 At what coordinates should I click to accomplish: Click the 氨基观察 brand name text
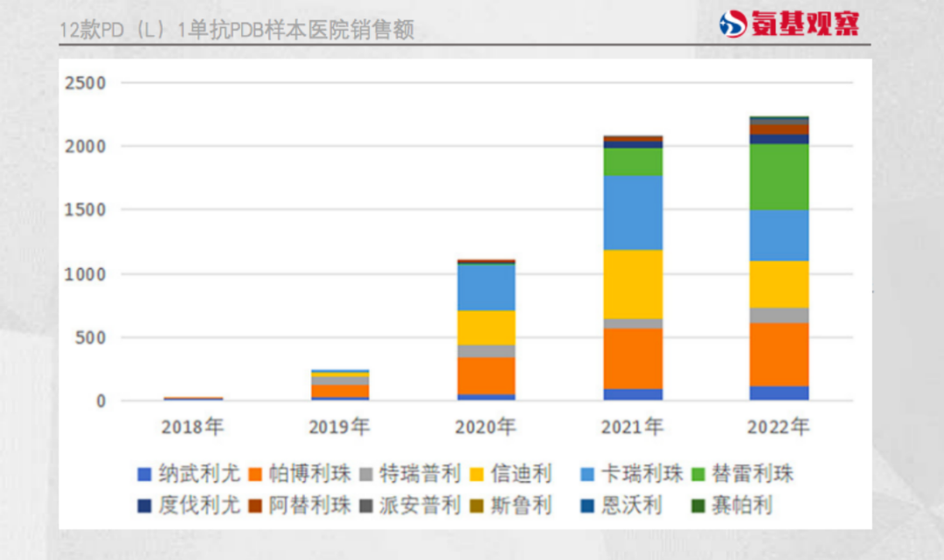[x=805, y=24]
